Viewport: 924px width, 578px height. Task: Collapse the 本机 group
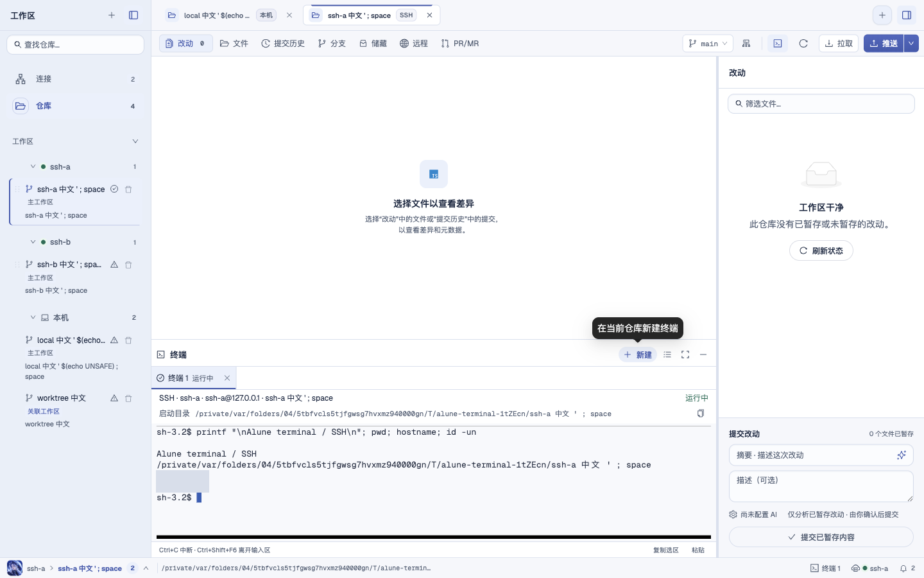point(33,317)
